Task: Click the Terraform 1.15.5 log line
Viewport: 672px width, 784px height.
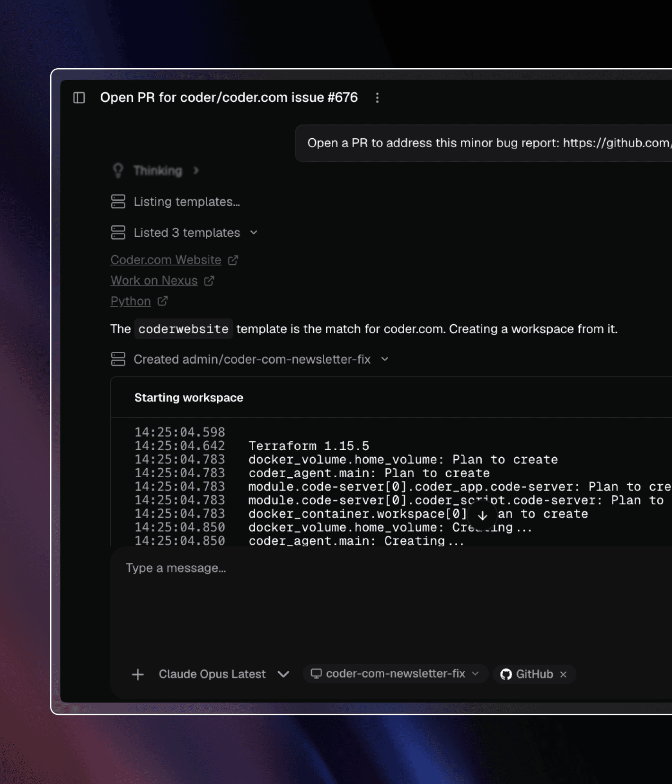Action: click(309, 446)
